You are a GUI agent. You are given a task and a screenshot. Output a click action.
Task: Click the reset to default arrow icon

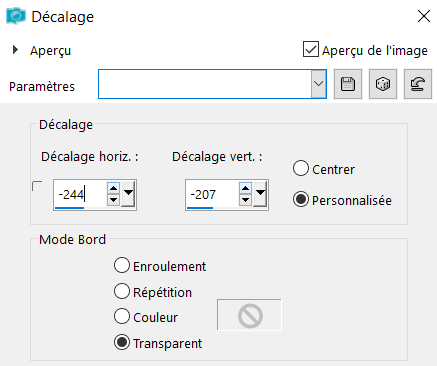(x=418, y=84)
